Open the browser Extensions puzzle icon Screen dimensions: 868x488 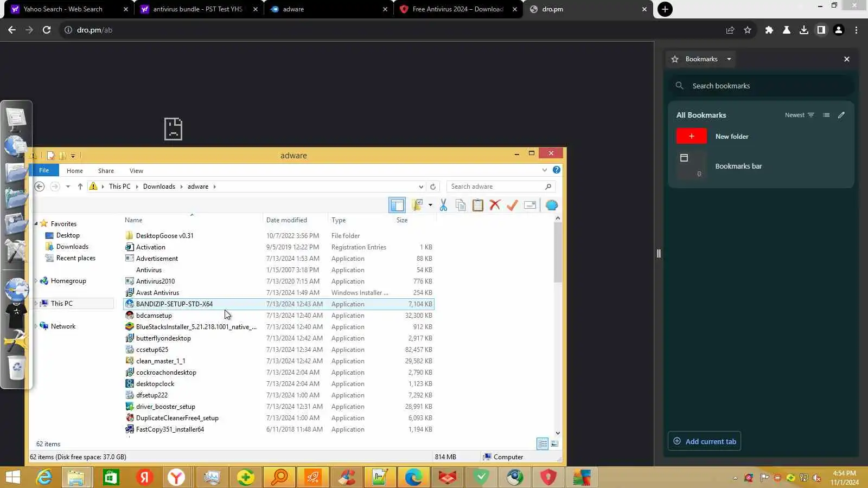(769, 30)
